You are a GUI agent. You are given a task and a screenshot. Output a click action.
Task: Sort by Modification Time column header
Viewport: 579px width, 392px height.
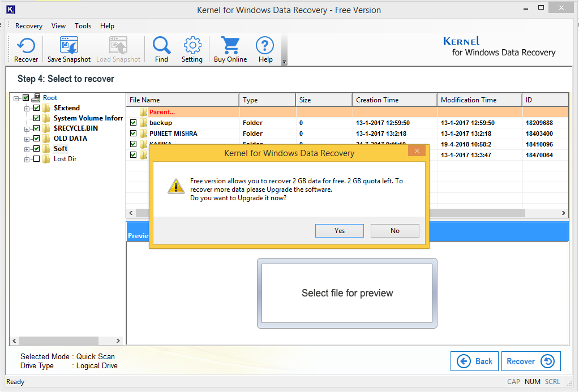click(479, 100)
